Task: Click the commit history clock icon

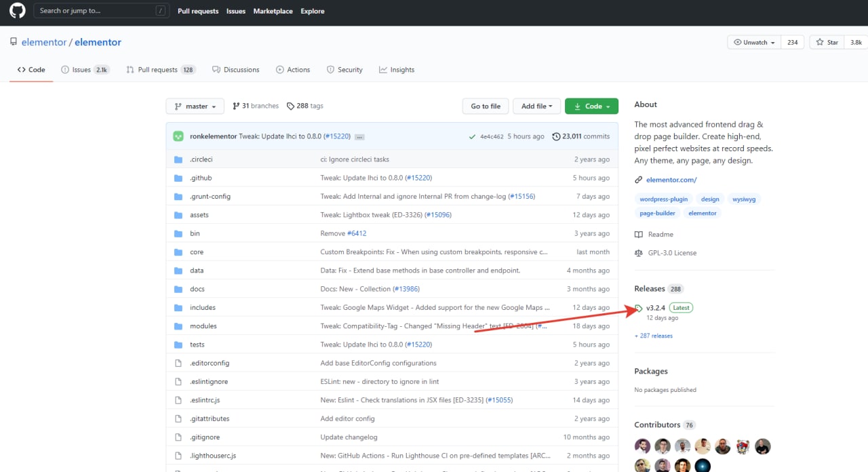Action: click(557, 136)
